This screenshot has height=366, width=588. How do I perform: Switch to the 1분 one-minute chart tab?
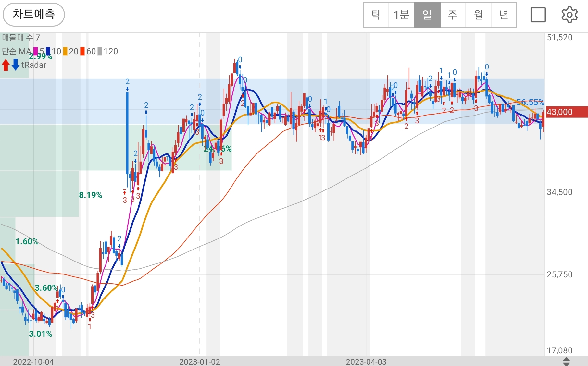coord(401,15)
